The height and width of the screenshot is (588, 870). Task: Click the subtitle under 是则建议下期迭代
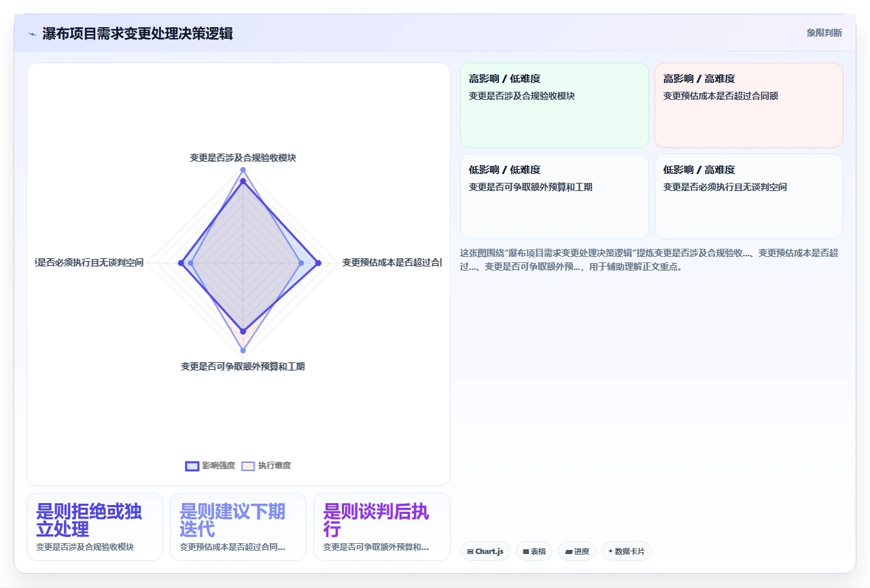pos(232,547)
